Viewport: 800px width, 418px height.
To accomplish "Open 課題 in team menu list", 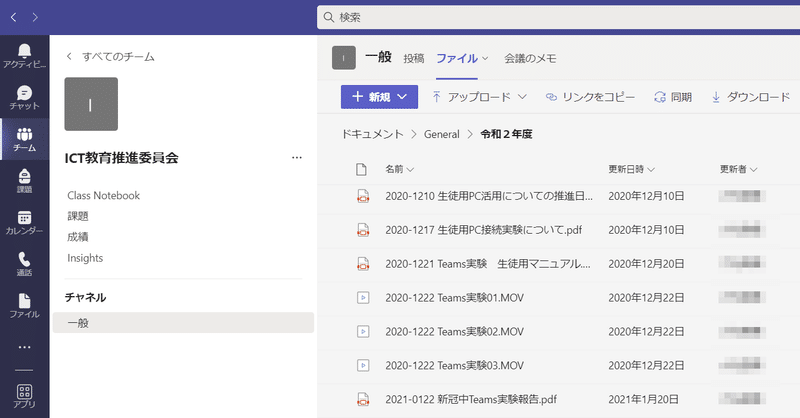I will 78,216.
